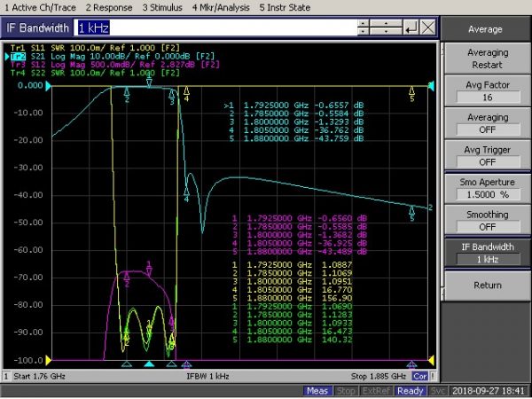Click the yellow reference position triangle at -100.0 on left axis
Screen dimensions: 532x399
48,360
